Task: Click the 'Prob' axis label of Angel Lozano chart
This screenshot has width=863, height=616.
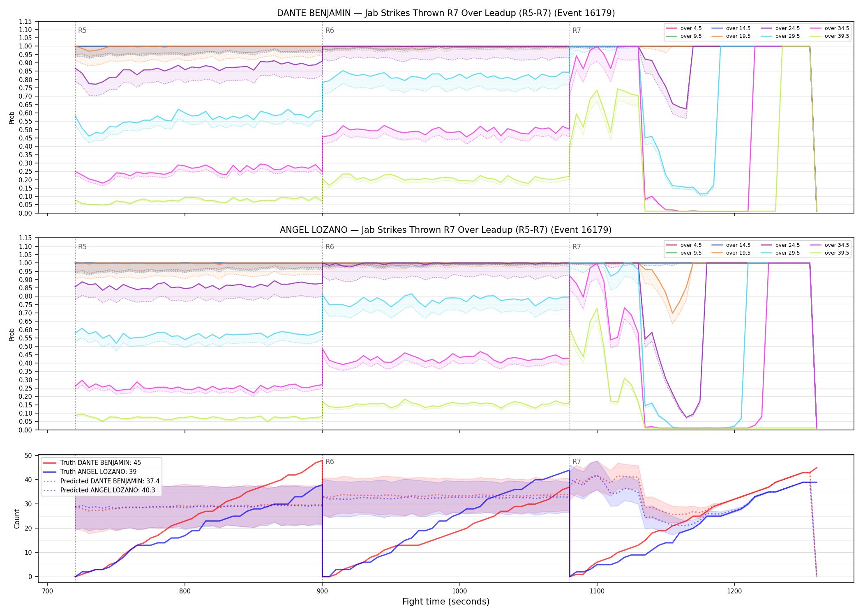Action: pos(12,334)
